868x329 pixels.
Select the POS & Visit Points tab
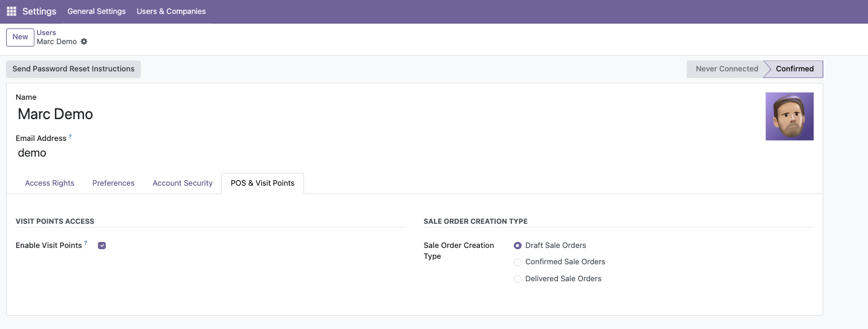click(262, 183)
